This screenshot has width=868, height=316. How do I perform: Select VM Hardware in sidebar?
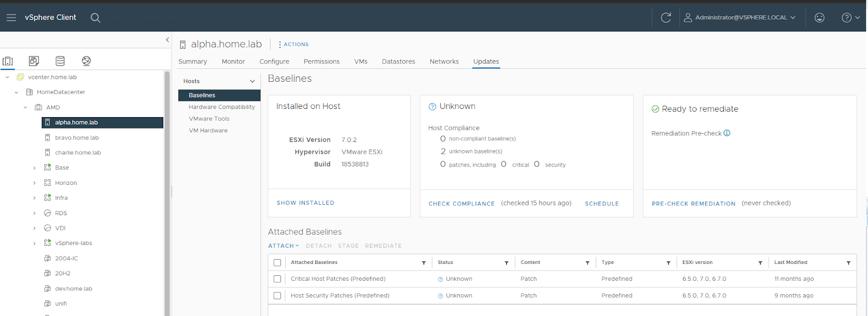pos(208,131)
